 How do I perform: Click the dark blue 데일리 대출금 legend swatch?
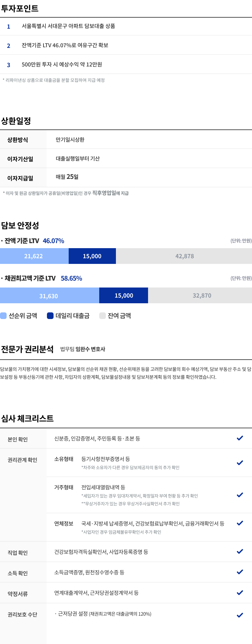[x=50, y=316]
